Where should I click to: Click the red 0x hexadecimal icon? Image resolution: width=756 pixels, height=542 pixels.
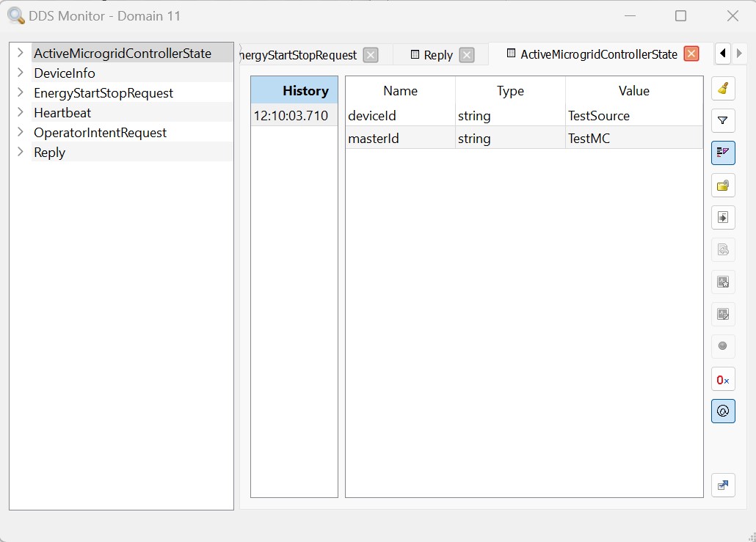(723, 379)
